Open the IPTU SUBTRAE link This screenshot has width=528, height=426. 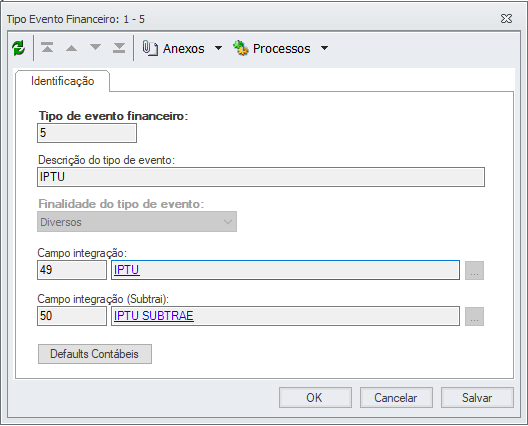coord(154,316)
